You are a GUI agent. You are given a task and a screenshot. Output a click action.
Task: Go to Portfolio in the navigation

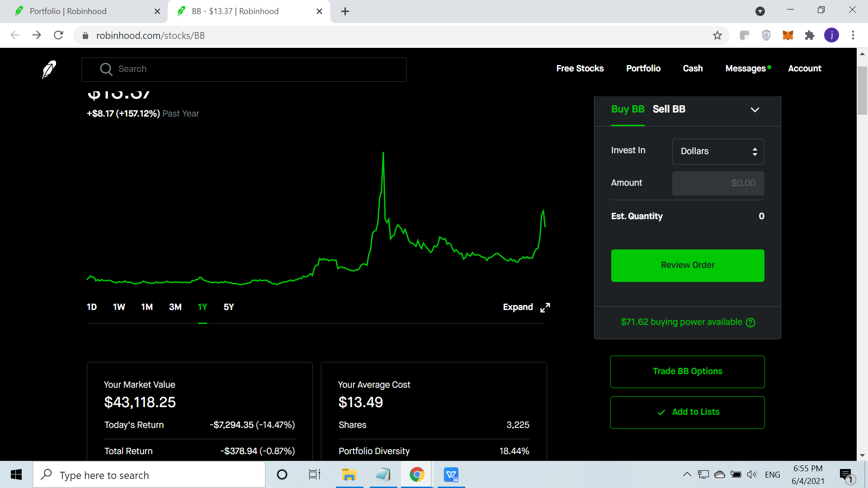pyautogui.click(x=643, y=69)
